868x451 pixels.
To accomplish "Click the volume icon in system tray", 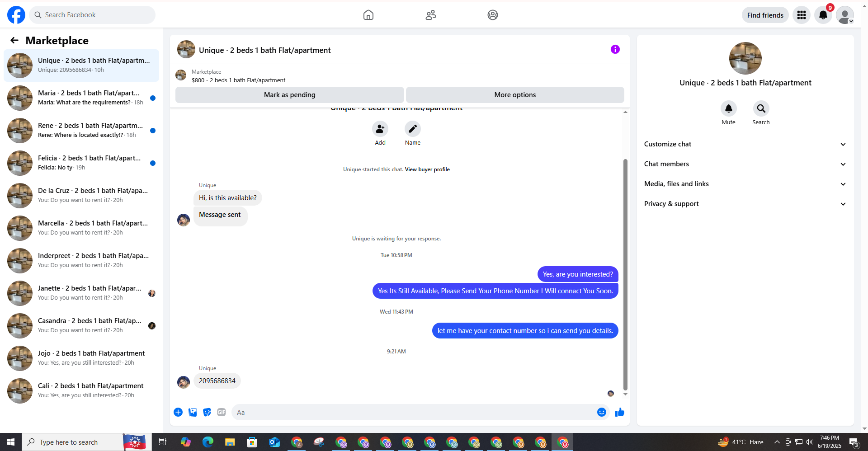I will tap(809, 442).
